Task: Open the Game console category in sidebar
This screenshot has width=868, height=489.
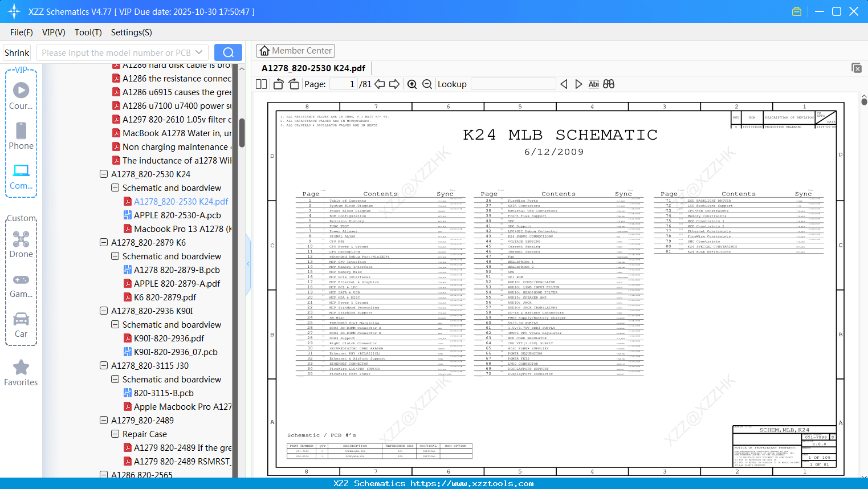Action: point(21,285)
